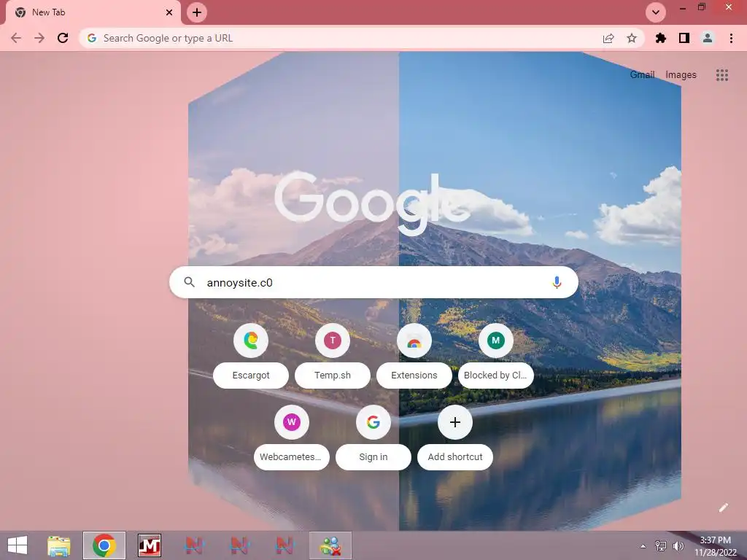This screenshot has height=560, width=747.
Task: Click the Google search box containing annoysite.c0
Action: pyautogui.click(x=373, y=282)
